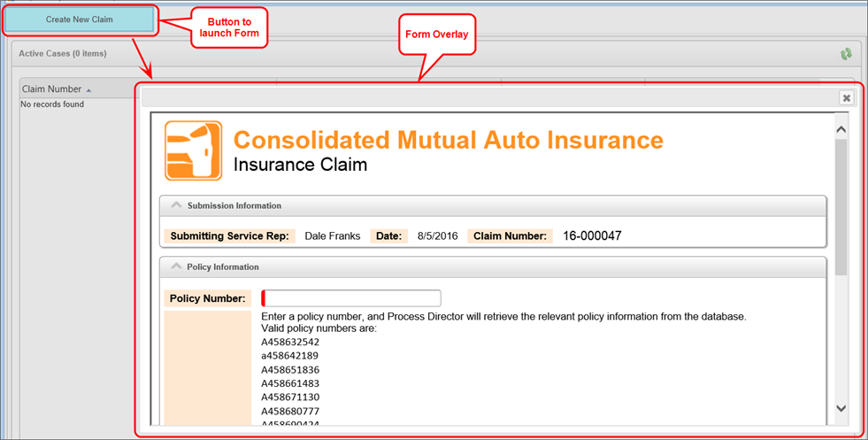Click the Consolidated Mutual Auto Insurance heading
The image size is (868, 440).
448,140
